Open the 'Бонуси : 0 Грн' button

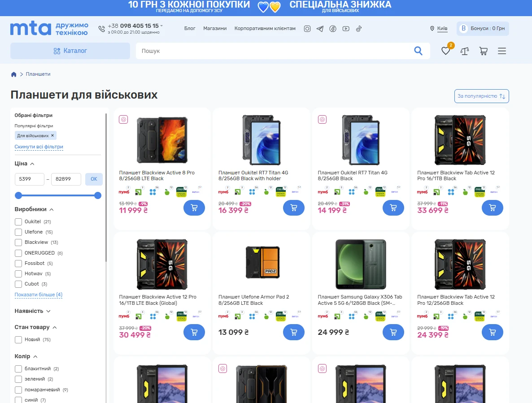coord(483,29)
